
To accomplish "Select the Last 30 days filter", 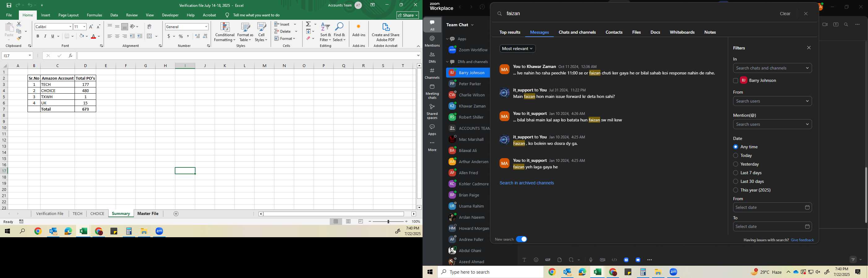I will pyautogui.click(x=735, y=181).
